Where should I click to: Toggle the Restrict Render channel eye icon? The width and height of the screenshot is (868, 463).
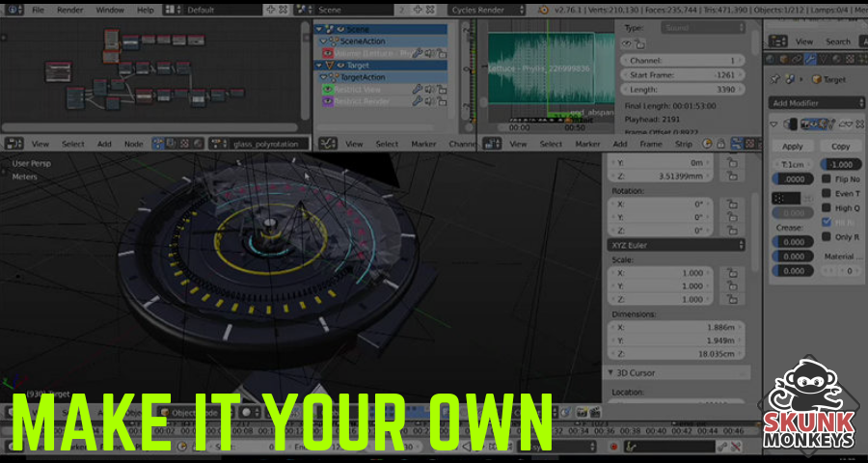tap(328, 101)
